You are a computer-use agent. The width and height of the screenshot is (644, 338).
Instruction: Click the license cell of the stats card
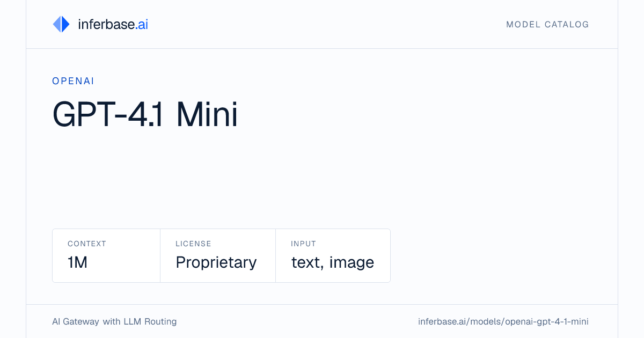click(x=218, y=255)
